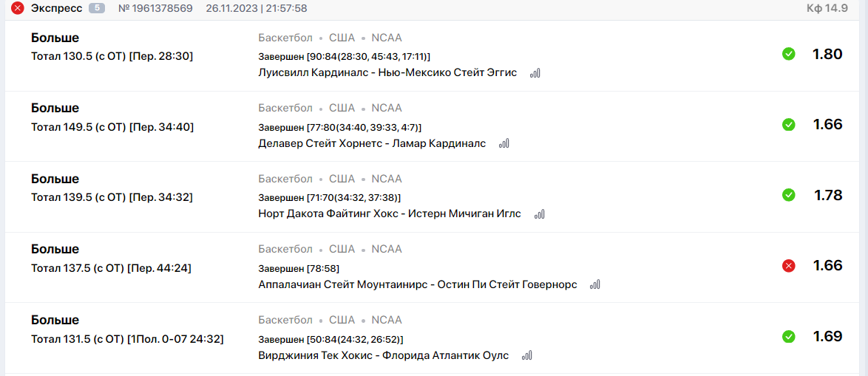Screen dimensions: 868x376
Task: Select the Экспресс bet header label
Action: pyautogui.click(x=56, y=8)
